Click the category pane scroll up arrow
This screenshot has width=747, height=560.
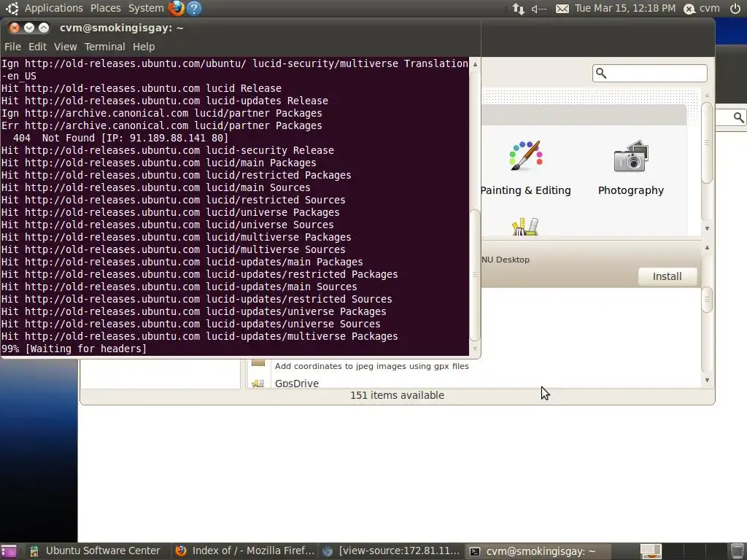coord(707,96)
